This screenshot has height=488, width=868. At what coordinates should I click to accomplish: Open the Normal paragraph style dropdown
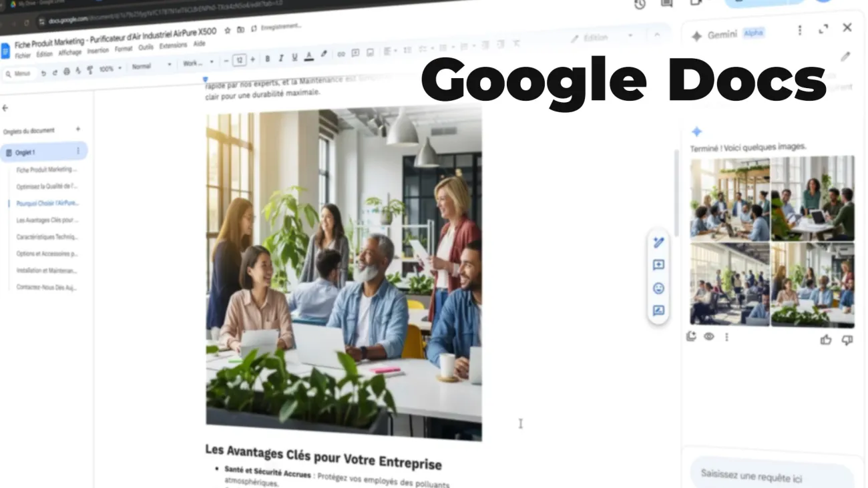[x=151, y=66]
